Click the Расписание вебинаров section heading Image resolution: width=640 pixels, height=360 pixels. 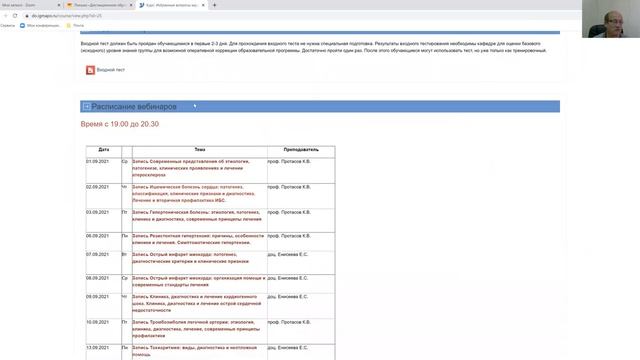pyautogui.click(x=134, y=107)
